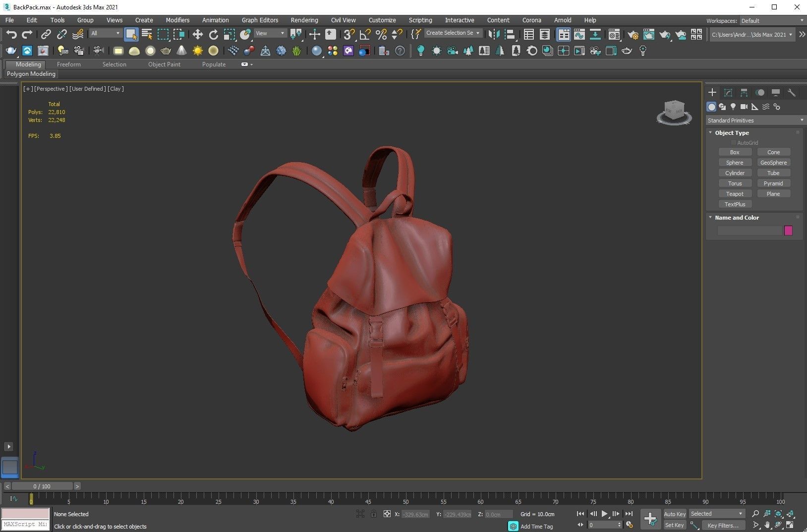Open Key Filters dialog

(x=723, y=526)
